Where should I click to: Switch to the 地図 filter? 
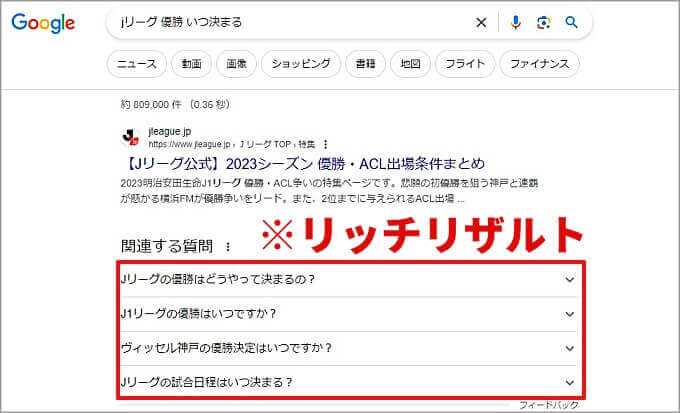(x=410, y=64)
